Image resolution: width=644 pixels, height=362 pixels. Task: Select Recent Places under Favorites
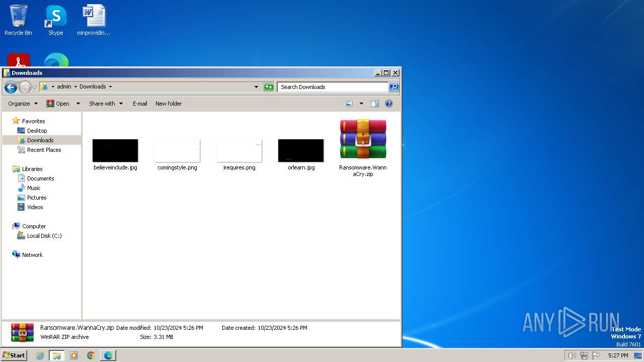pyautogui.click(x=44, y=150)
